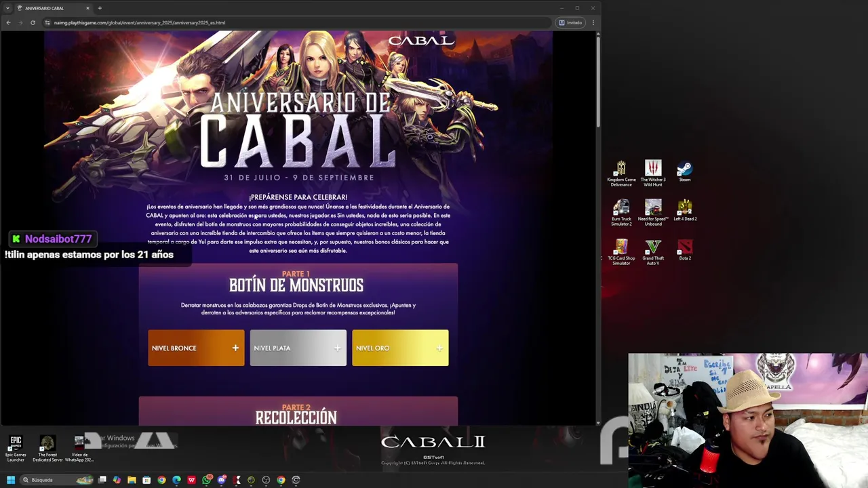This screenshot has width=868, height=488.
Task: Focus the address bar with playthisgame URL
Action: [298, 22]
